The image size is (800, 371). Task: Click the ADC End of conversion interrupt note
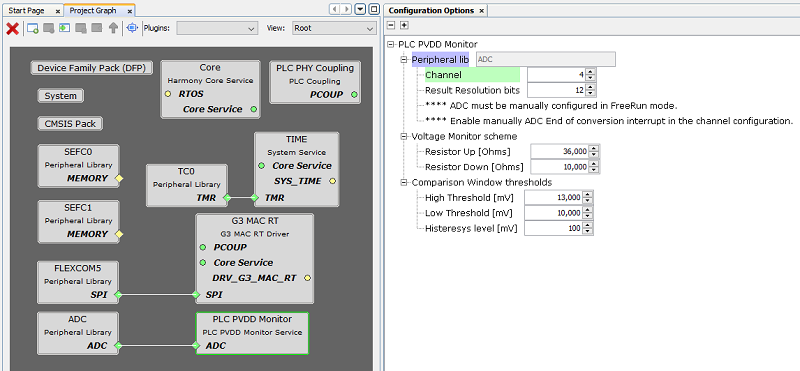(x=609, y=121)
